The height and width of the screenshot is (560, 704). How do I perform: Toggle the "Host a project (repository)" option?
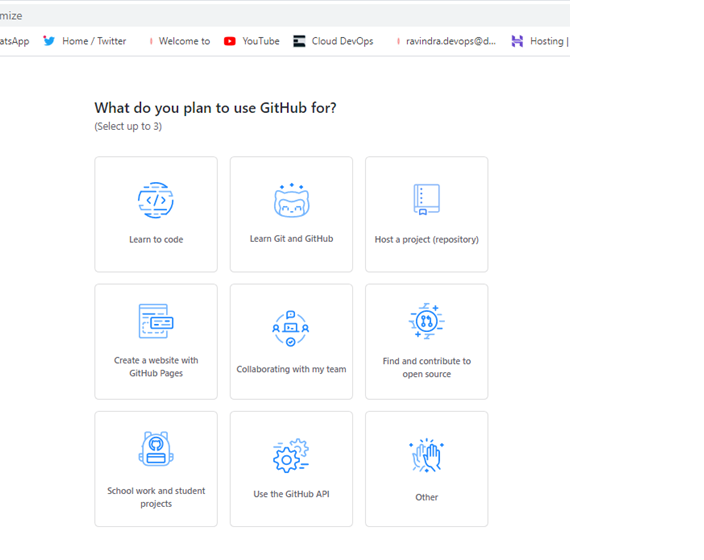[x=427, y=240]
